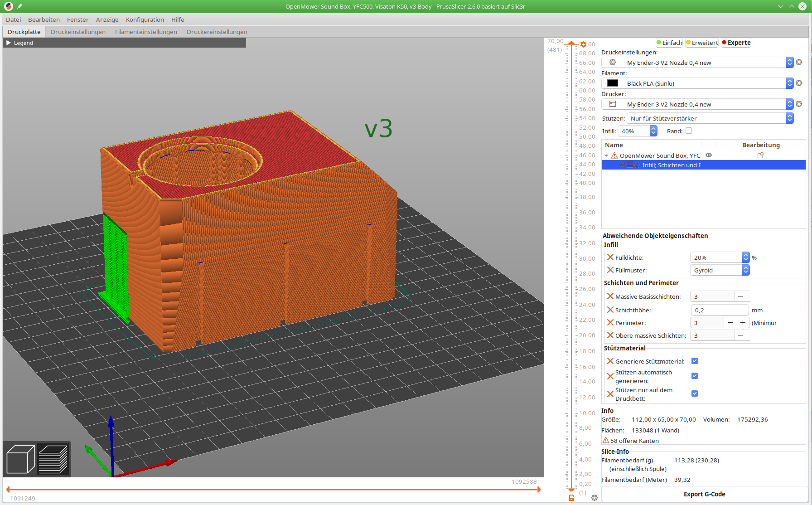This screenshot has width=812, height=505.
Task: Select the Infill; Schichten und Perimeter tree row
Action: [703, 165]
